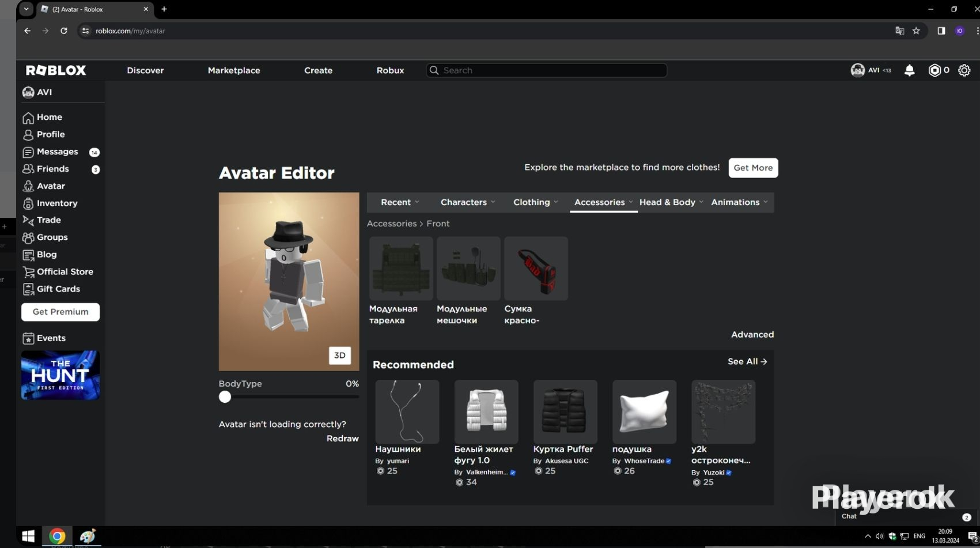Click the Get More button
980x548 pixels.
tap(753, 168)
